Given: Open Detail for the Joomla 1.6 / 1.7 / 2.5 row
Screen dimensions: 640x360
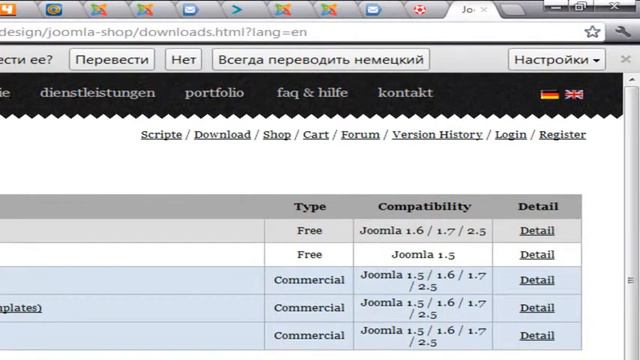Looking at the screenshot, I should 537,231.
